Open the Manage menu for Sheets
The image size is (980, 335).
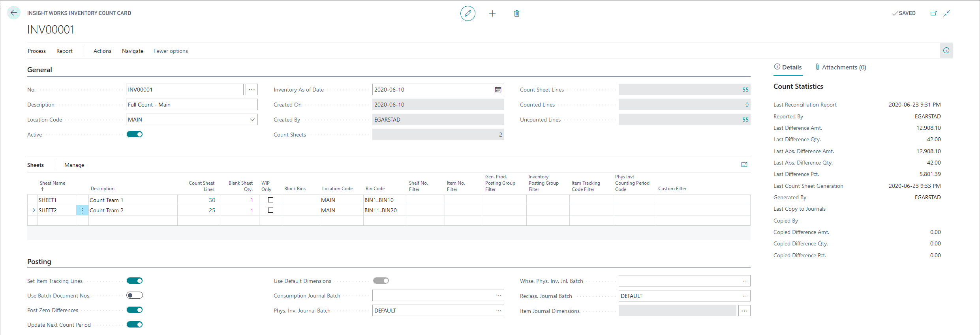(x=74, y=165)
